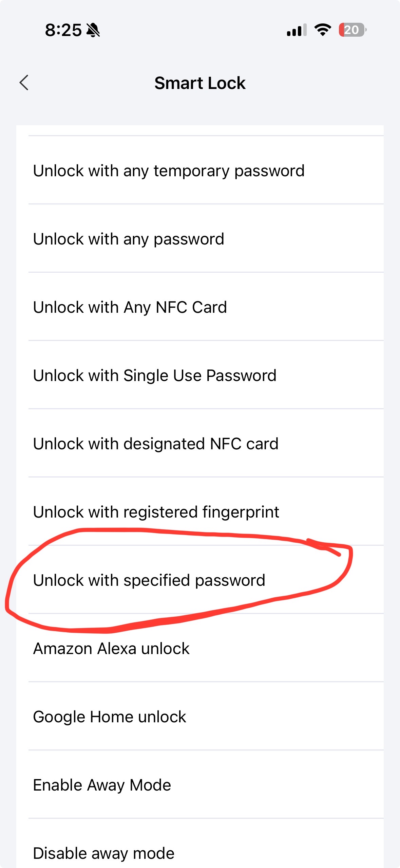Select Google Home unlock option
This screenshot has height=868, width=400.
110,717
